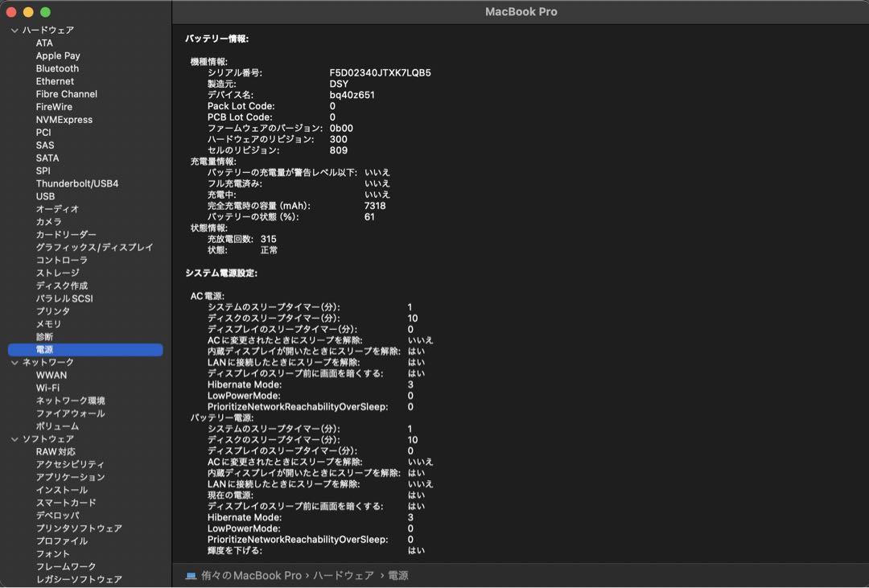Select ディスク作成 in the sidebar
Viewport: 869px width, 588px height.
61,285
